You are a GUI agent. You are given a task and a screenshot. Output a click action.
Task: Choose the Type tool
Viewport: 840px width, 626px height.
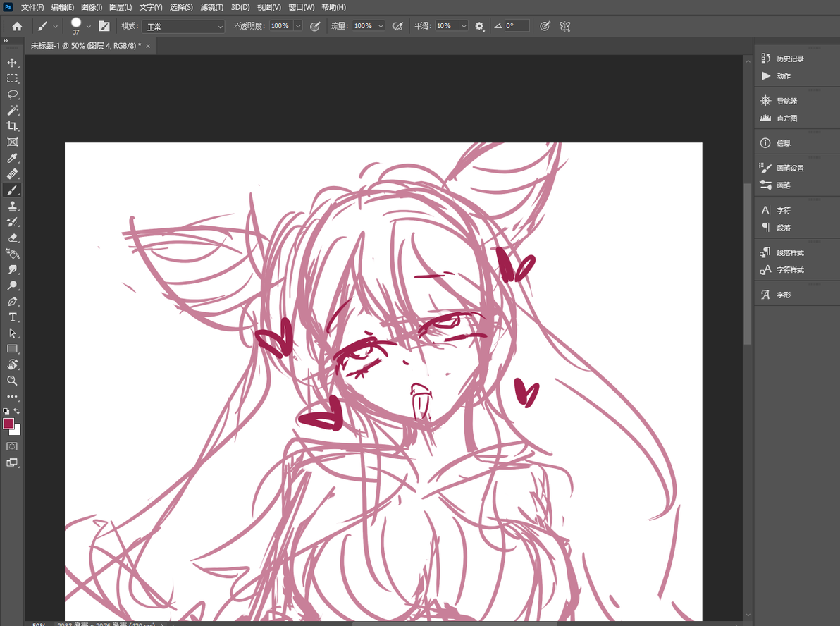coord(12,317)
